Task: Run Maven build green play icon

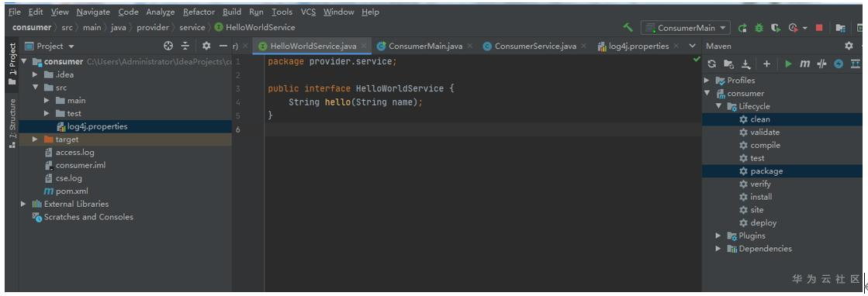Action: [788, 64]
